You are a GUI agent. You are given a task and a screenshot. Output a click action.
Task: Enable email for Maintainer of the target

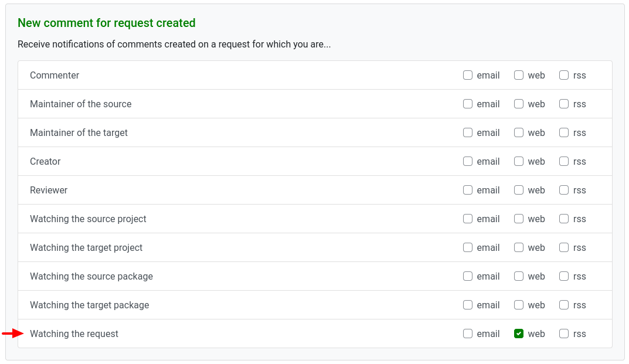click(468, 132)
